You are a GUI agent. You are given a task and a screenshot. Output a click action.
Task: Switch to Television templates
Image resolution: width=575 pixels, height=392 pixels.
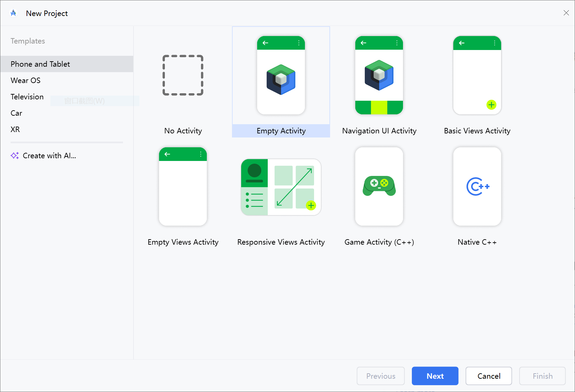(67, 97)
